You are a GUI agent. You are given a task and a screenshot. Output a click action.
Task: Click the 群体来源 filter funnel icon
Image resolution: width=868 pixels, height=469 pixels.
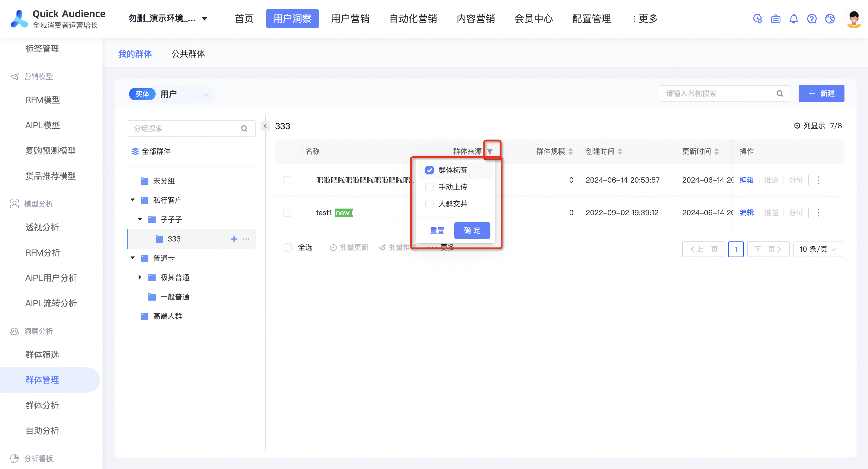[x=490, y=152]
